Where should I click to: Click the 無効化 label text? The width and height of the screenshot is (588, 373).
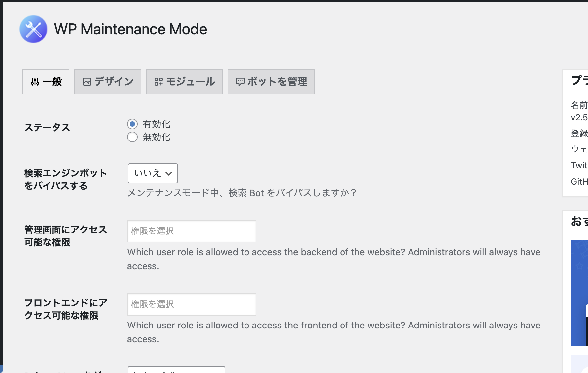point(156,137)
